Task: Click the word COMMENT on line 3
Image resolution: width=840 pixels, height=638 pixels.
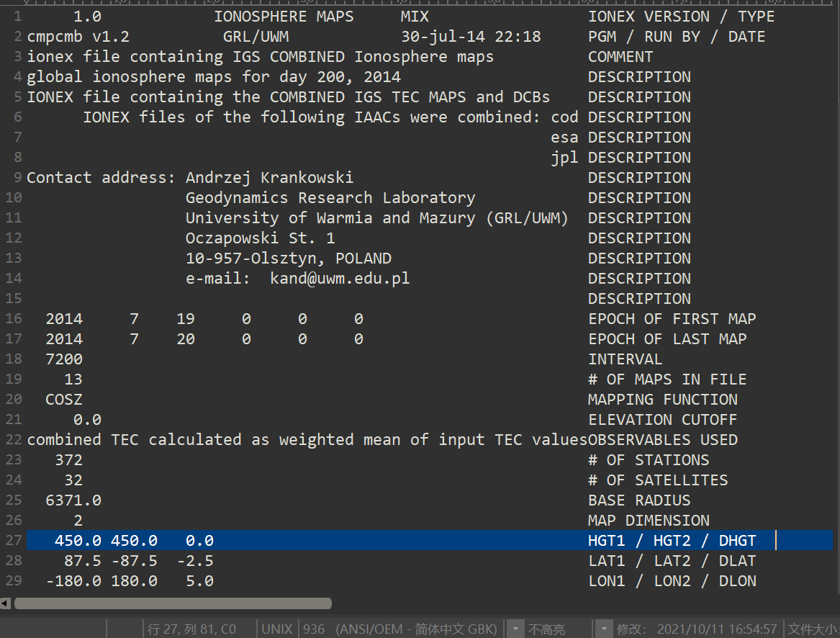Action: [620, 57]
